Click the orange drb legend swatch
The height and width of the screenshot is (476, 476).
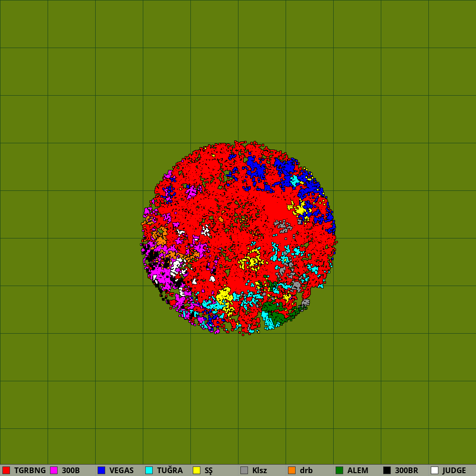pos(292,470)
